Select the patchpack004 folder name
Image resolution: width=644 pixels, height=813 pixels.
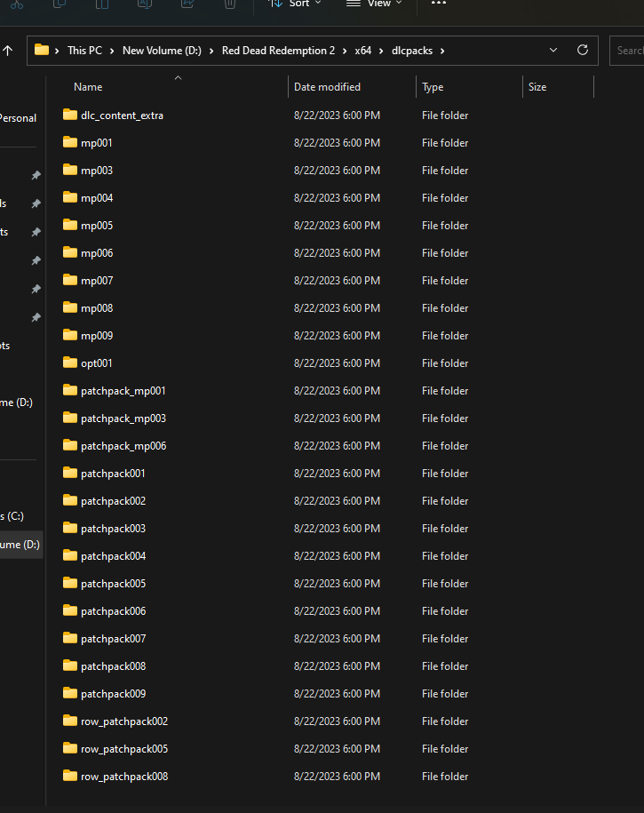[x=113, y=555]
